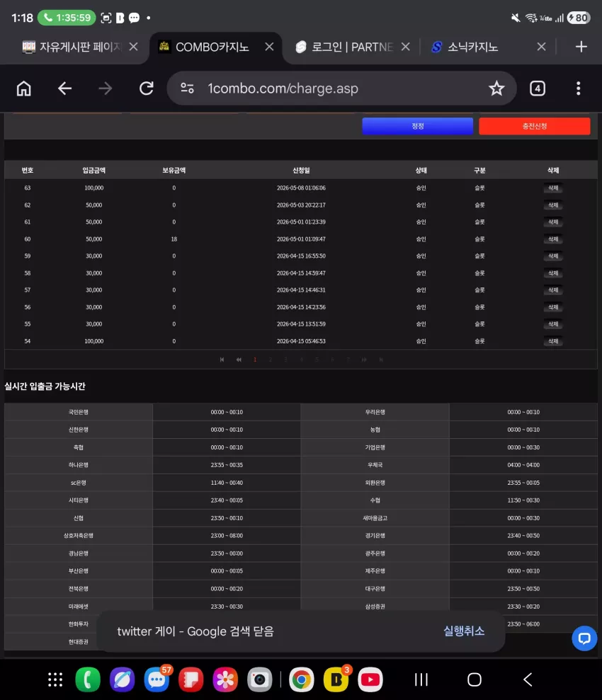Go to last page in pagination
The height and width of the screenshot is (700, 602).
pyautogui.click(x=381, y=360)
